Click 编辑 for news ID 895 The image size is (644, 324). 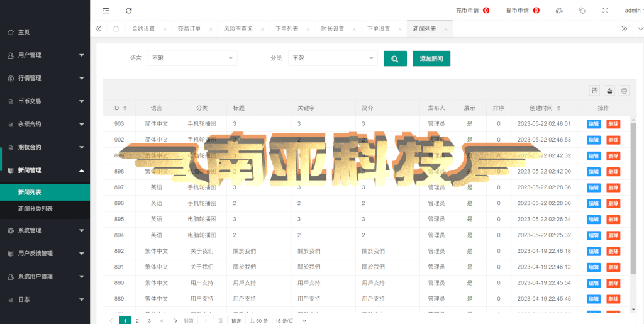pyautogui.click(x=594, y=220)
